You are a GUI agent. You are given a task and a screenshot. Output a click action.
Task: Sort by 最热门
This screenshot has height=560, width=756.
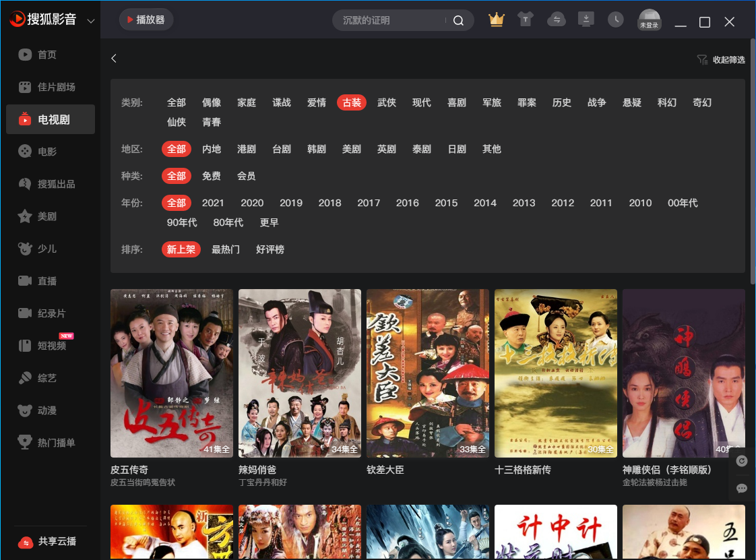225,249
